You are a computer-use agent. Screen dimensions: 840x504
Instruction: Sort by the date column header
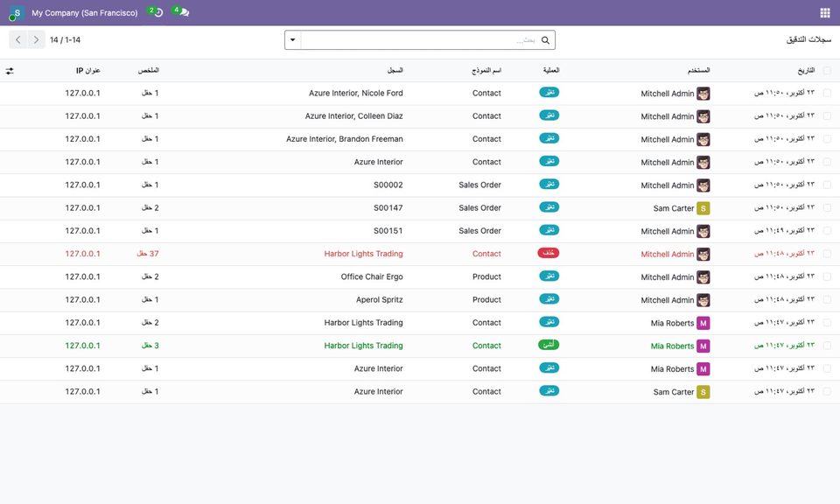pos(806,71)
